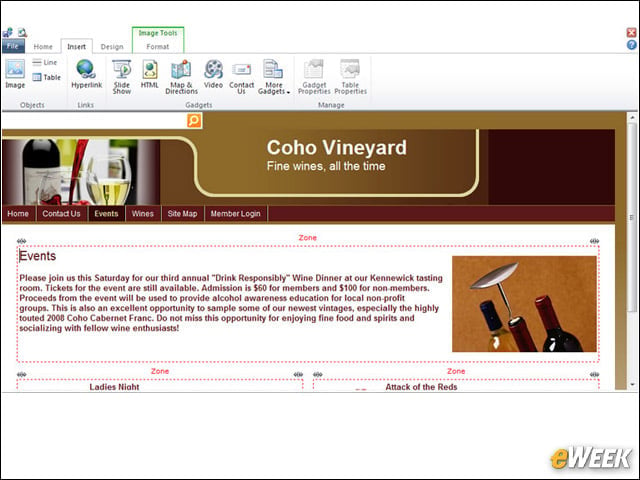Insert the HTML gadget

[149, 74]
